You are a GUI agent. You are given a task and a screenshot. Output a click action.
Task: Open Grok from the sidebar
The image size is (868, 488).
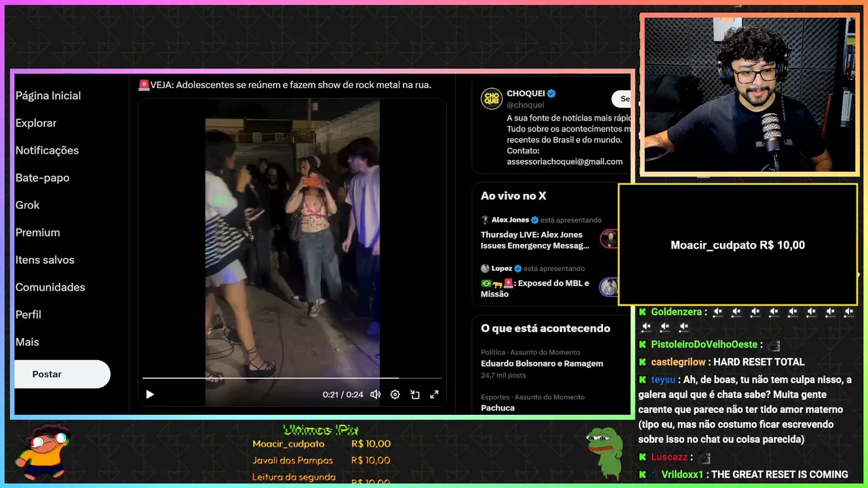tap(28, 205)
